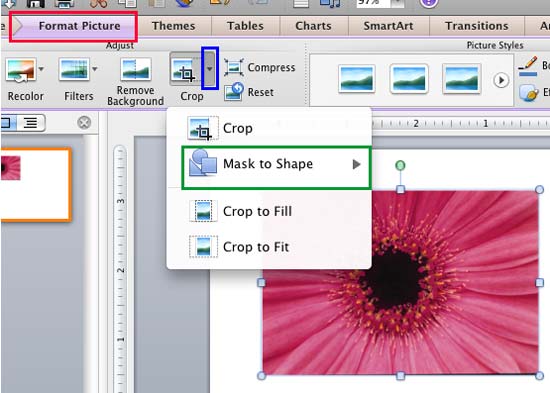Select the slide 1 thumbnail
Image resolution: width=550 pixels, height=393 pixels.
click(x=35, y=185)
